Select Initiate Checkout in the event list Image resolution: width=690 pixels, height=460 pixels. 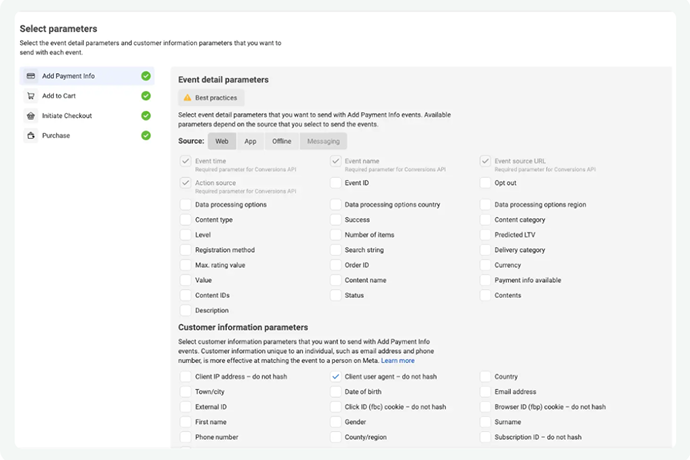click(67, 116)
